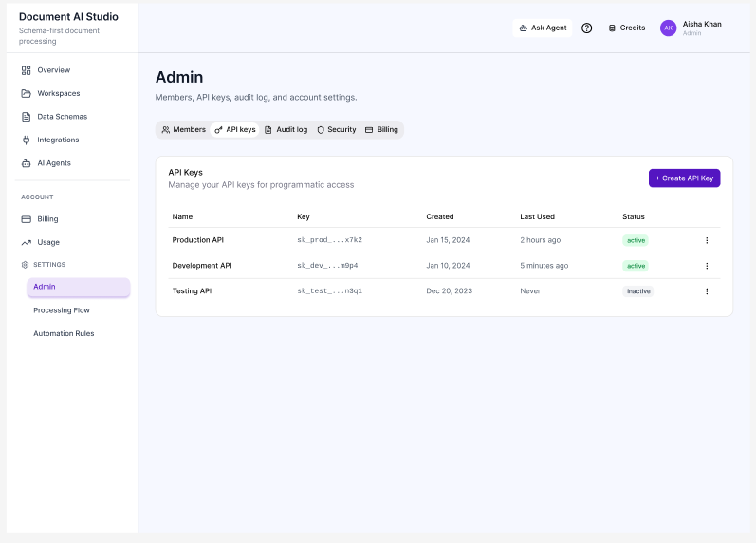
Task: Click the inactive status badge for Testing API
Action: [637, 291]
